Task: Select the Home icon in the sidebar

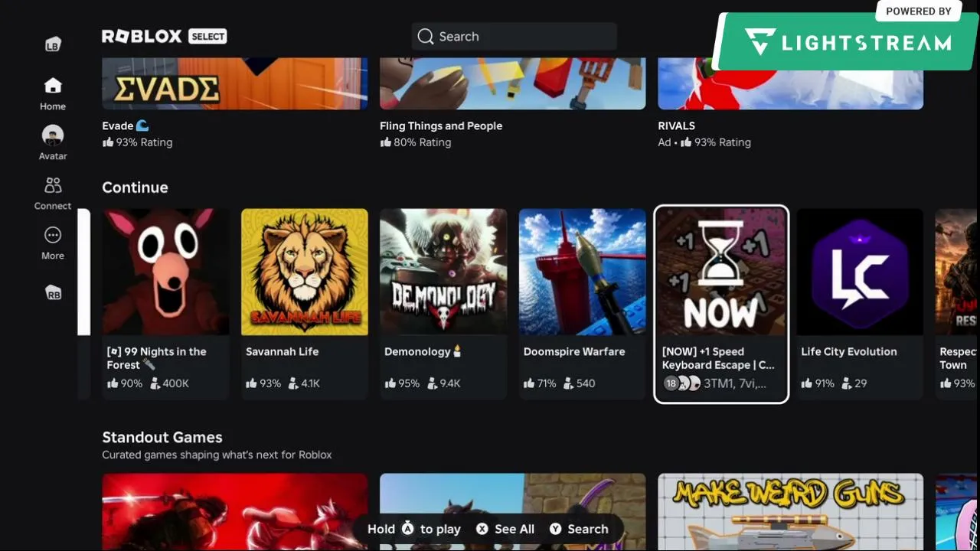Action: pyautogui.click(x=53, y=85)
